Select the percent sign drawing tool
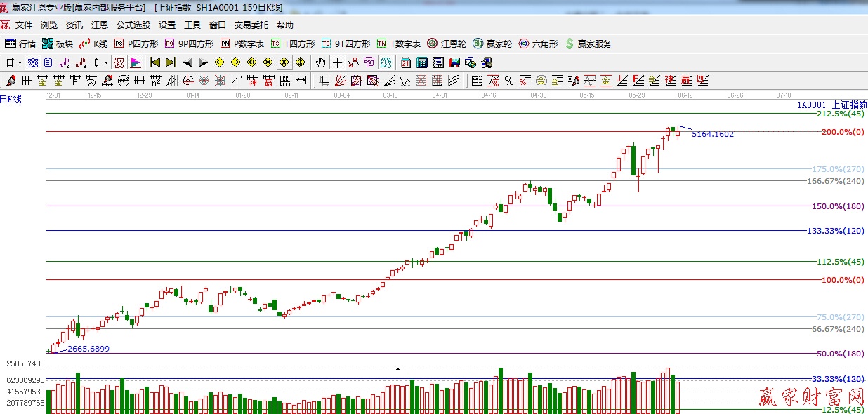 click(x=508, y=80)
